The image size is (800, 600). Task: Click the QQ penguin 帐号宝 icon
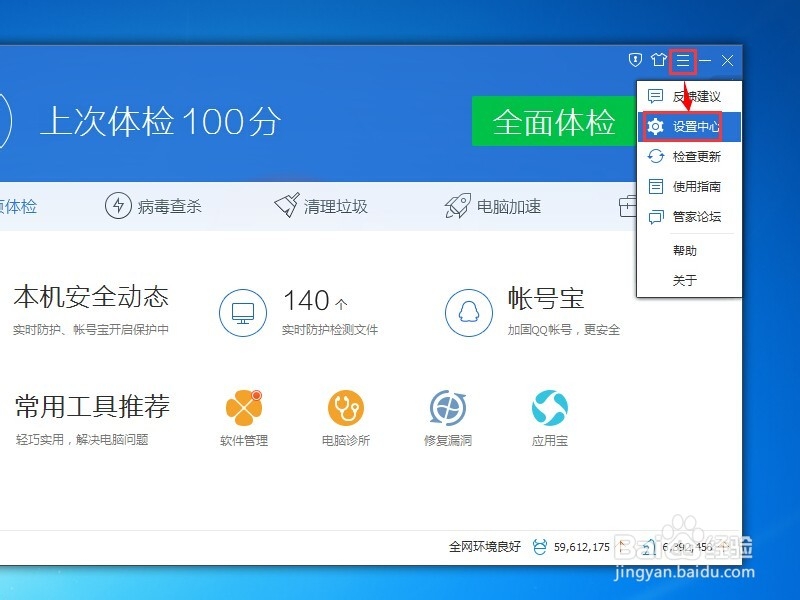[469, 313]
